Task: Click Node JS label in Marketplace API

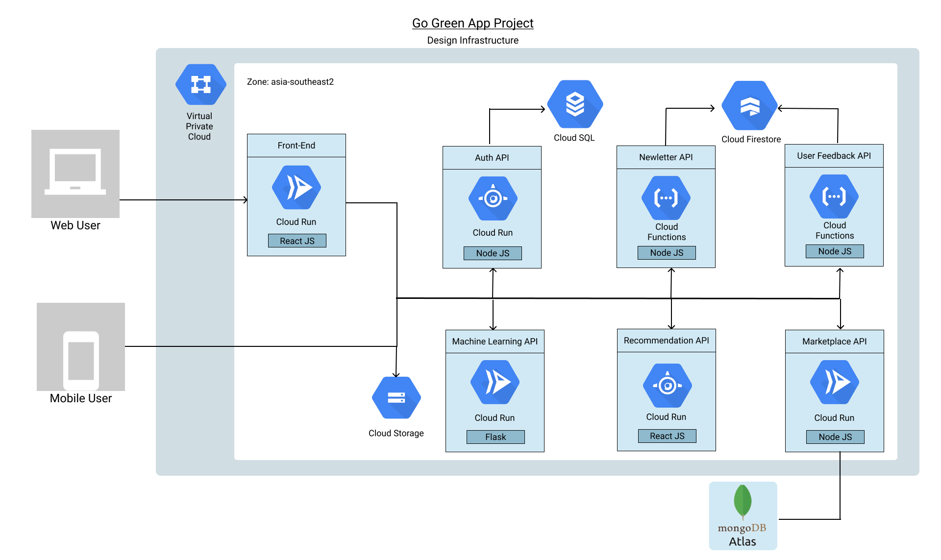Action: 835,437
